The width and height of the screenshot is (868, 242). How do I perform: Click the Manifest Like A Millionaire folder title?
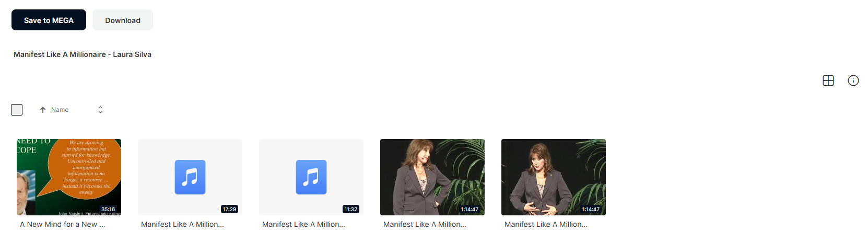83,54
